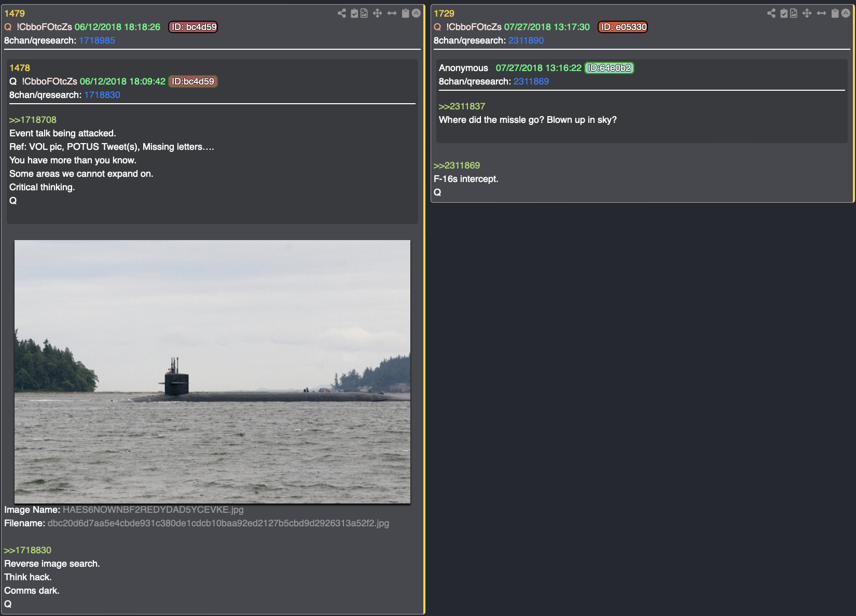Viewport: 856px width, 616px height.
Task: Click the plain clipboard icon on post 1729
Action: pos(835,13)
